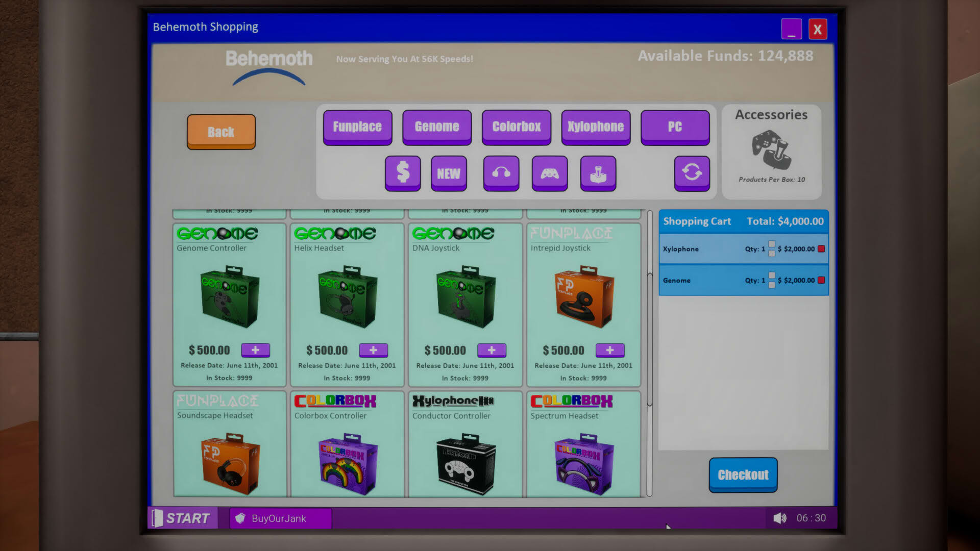Decrease the Genome cart quantity
The height and width of the screenshot is (551, 980).
coord(772,285)
